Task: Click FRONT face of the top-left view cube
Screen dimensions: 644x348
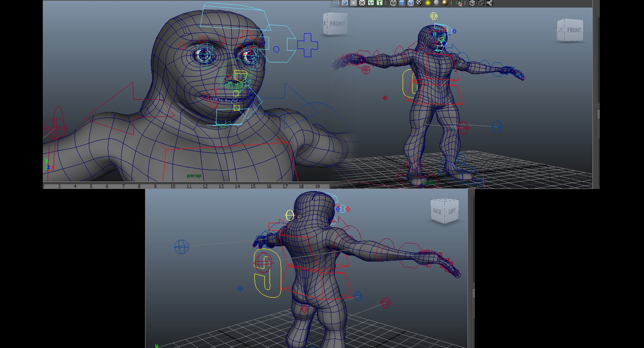Action: point(337,24)
